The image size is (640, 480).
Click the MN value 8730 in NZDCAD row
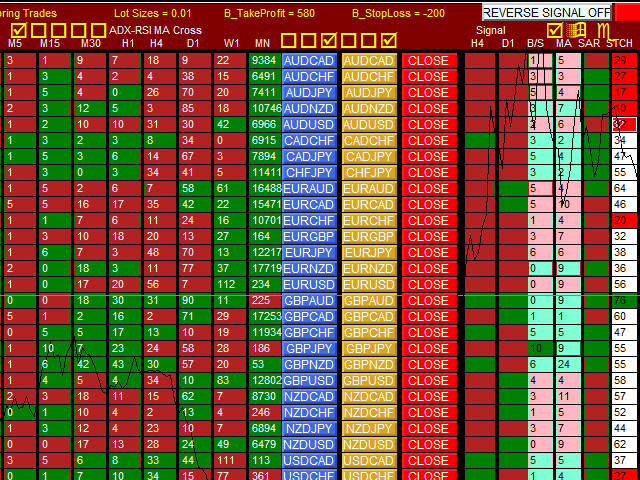click(x=264, y=396)
